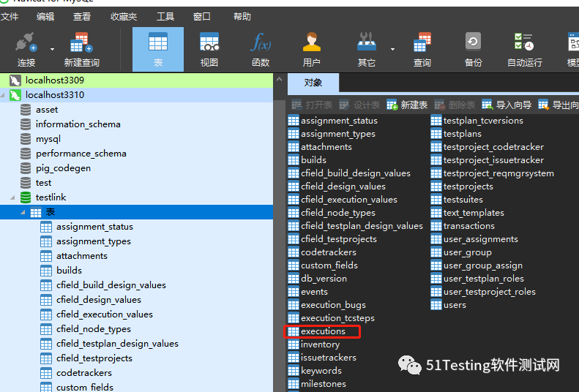This screenshot has width=579, height=392.
Task: Click the green testlink database icon
Action: click(26, 197)
